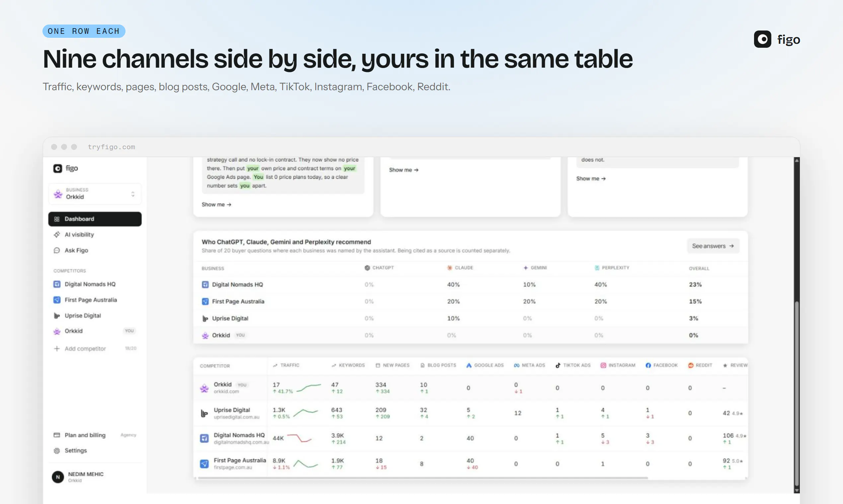Click the horizontal scrollbar under competitor table

pyautogui.click(x=422, y=478)
